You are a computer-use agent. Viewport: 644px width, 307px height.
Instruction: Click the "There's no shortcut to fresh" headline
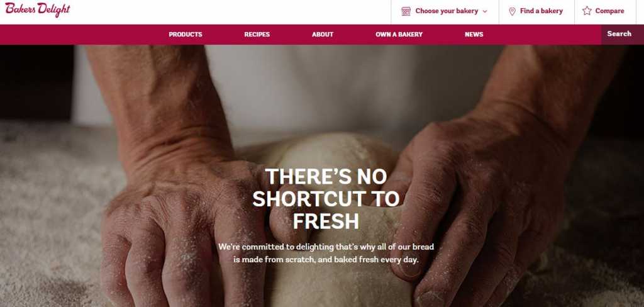[x=326, y=199]
